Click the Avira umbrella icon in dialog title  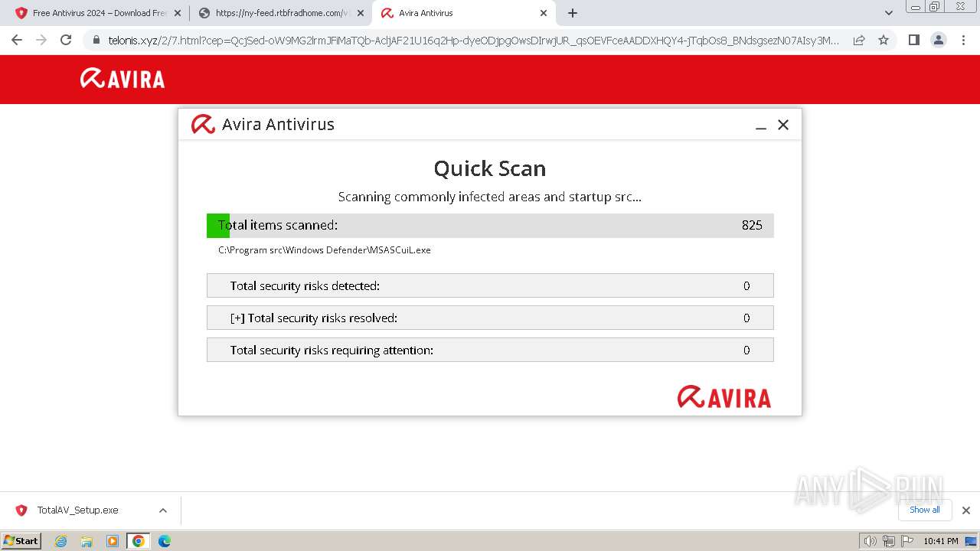203,124
